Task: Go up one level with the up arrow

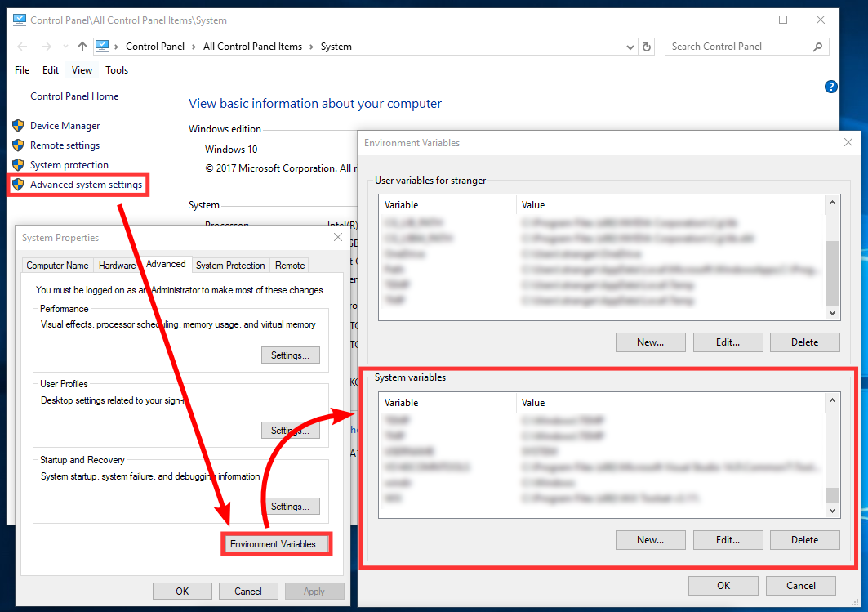Action: click(x=82, y=47)
